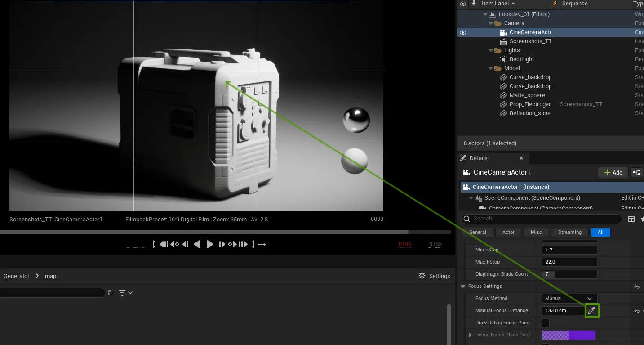Click the Add component button
The width and height of the screenshot is (644, 345).
tap(613, 172)
